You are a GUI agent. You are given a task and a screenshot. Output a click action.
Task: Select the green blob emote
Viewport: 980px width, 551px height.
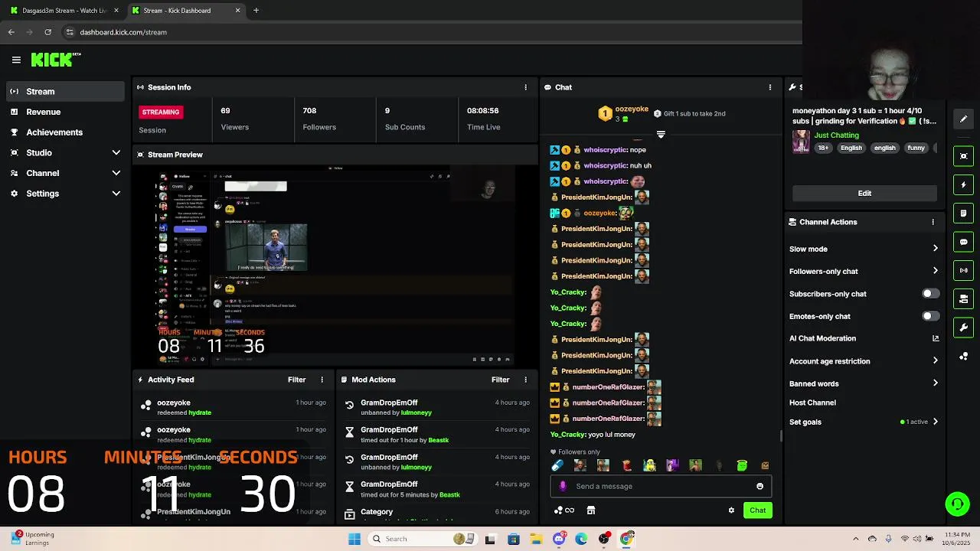click(742, 465)
